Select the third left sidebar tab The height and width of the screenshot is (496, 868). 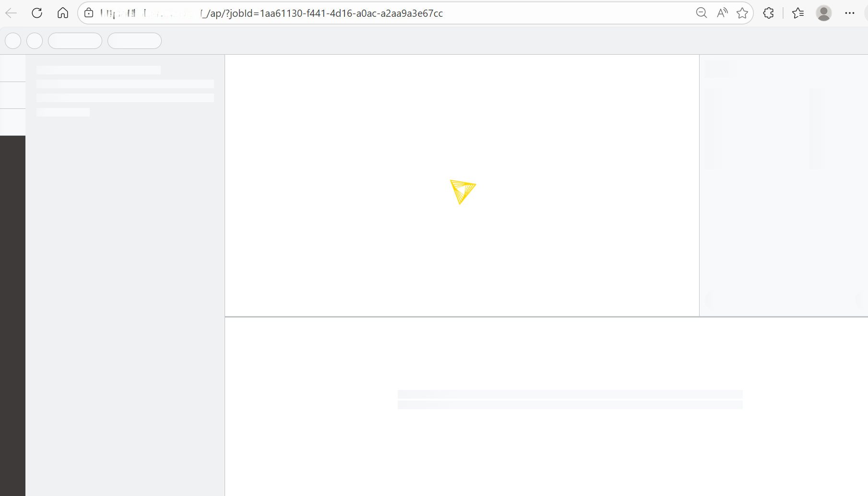12,122
